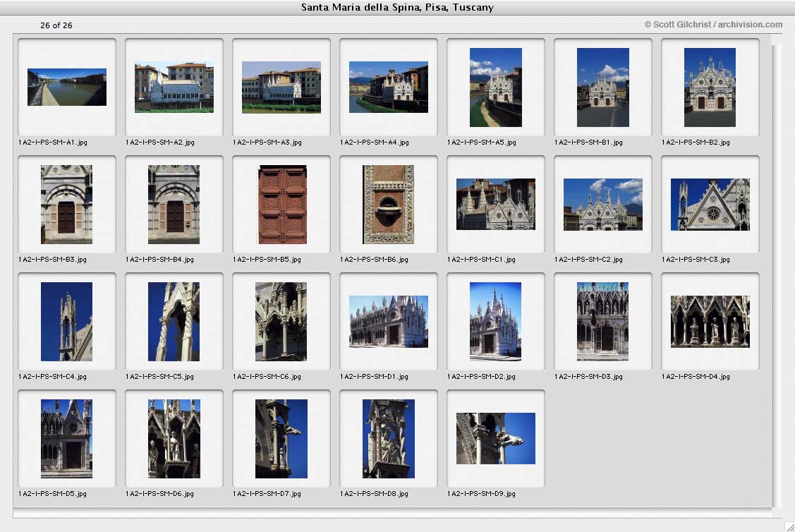
Task: Select the file name "1A2-I-PS-SM-C6.jpg"
Action: pos(267,377)
